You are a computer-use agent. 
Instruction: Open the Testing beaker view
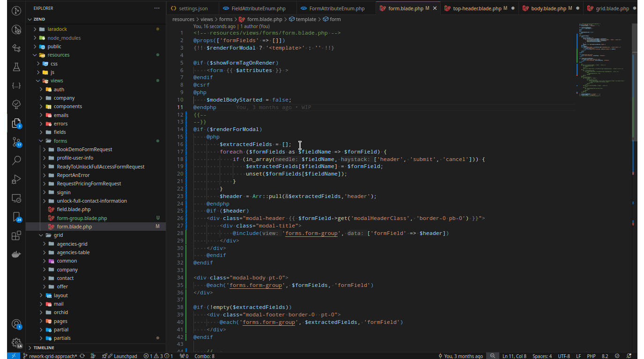(x=16, y=67)
